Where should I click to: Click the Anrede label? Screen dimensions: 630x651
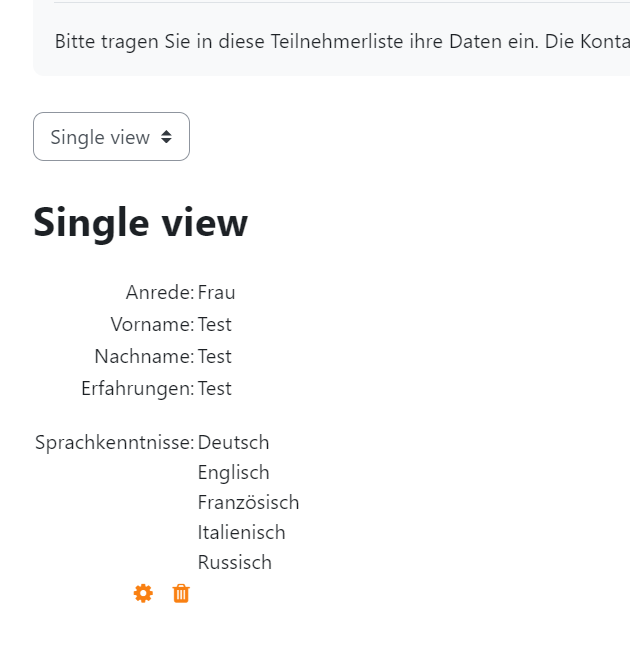(160, 292)
